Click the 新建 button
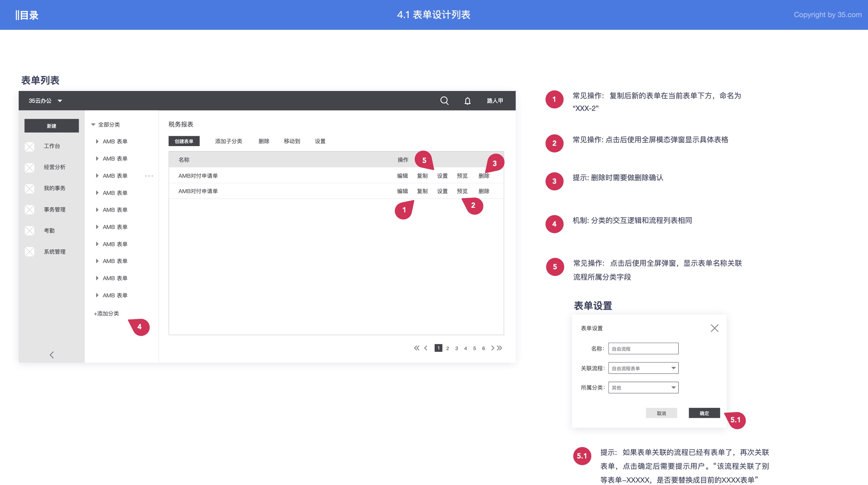The image size is (868, 485). 52,126
